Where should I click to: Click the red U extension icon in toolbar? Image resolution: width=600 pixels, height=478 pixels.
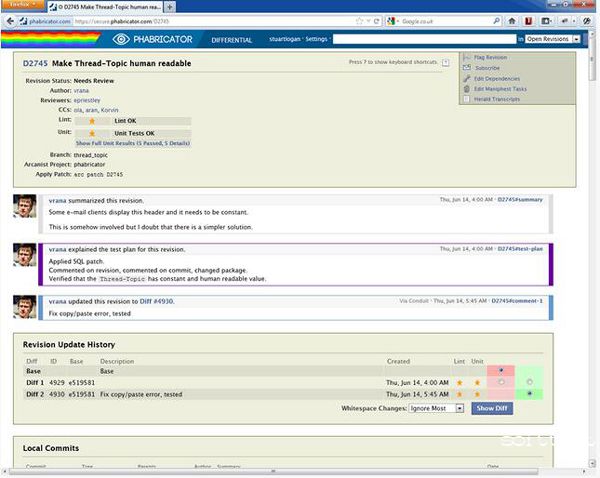(528, 21)
